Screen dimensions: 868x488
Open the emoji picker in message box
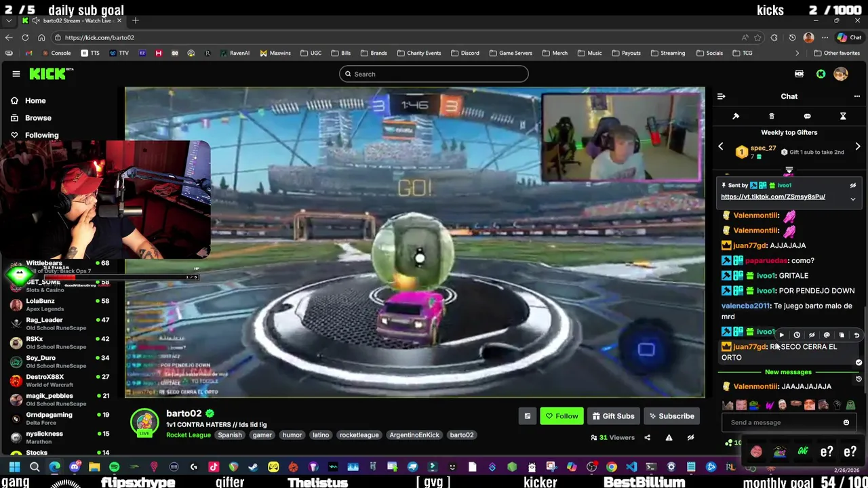click(846, 422)
